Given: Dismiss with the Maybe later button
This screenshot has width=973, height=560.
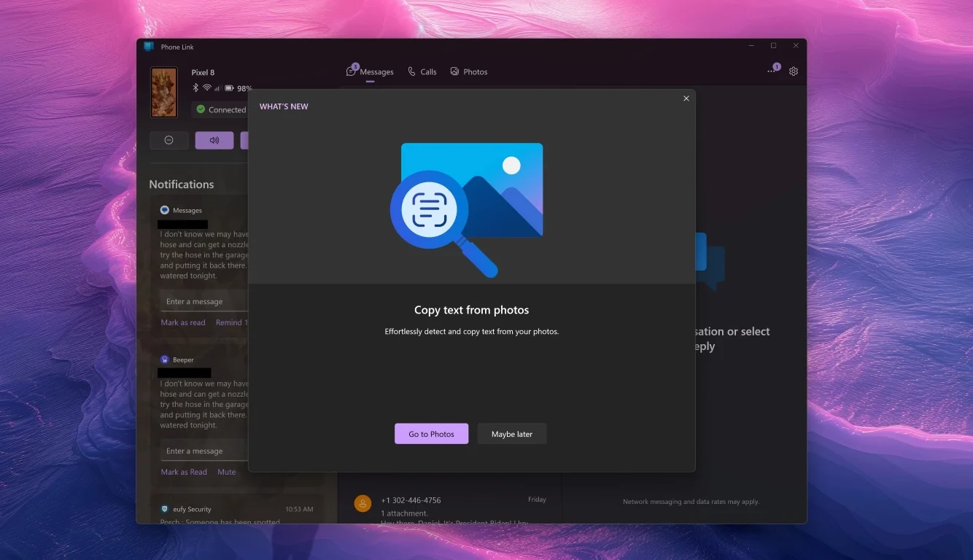Looking at the screenshot, I should pyautogui.click(x=511, y=434).
